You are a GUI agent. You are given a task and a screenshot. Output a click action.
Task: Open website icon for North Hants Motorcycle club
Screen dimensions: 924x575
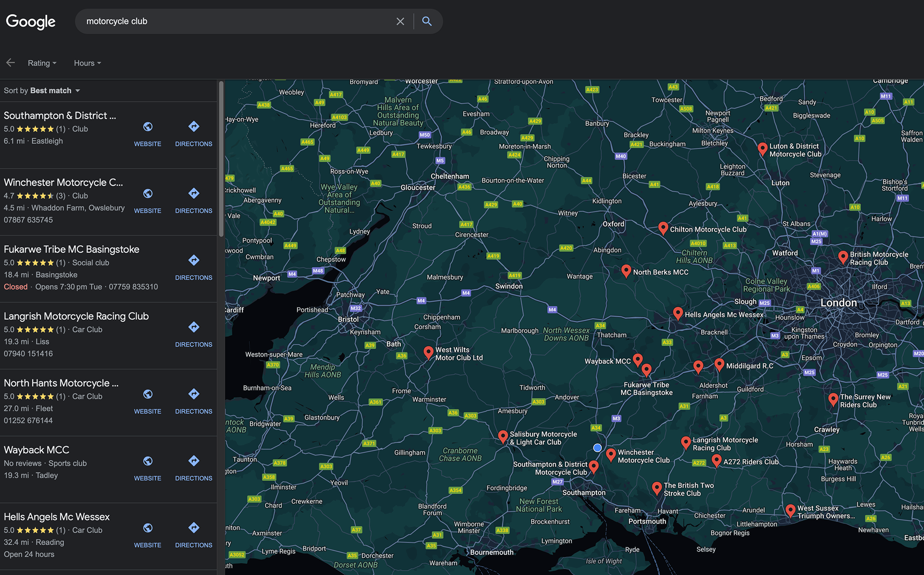tap(148, 394)
